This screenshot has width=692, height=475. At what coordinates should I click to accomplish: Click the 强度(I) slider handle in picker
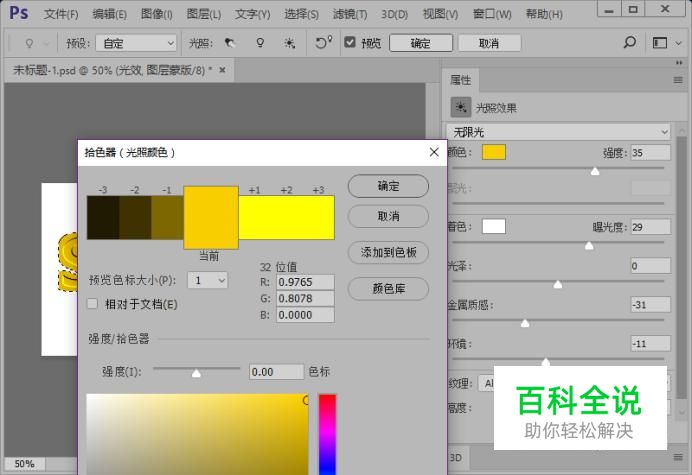[x=196, y=373]
